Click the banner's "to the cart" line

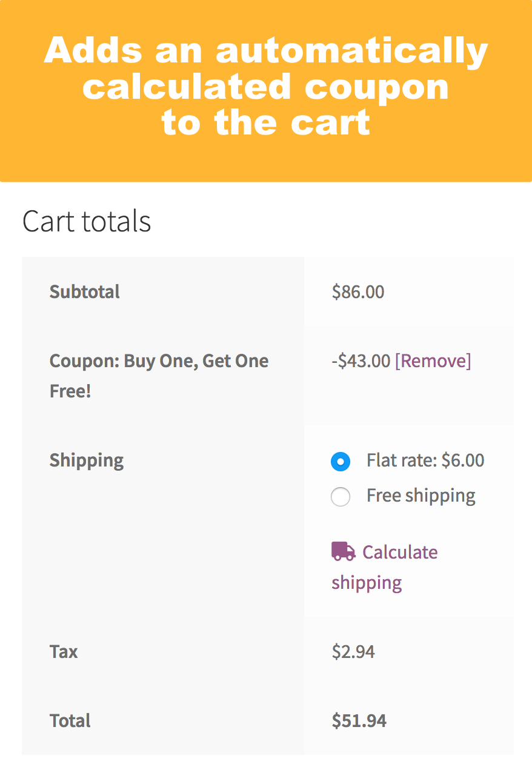tap(266, 122)
